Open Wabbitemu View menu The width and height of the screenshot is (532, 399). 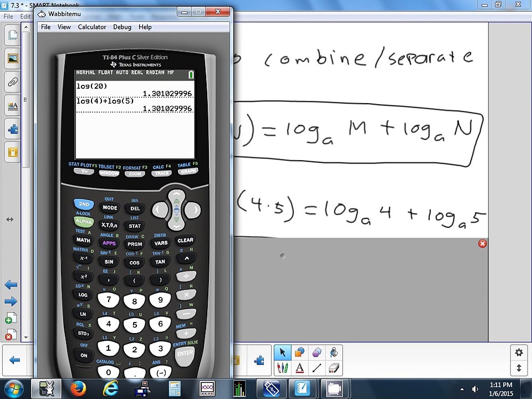(64, 27)
